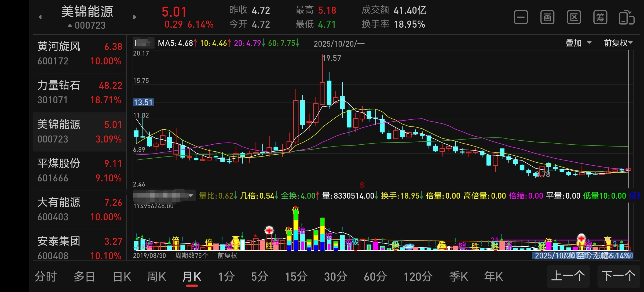
Task: Open the 前复权 adjustment dropdown
Action: pyautogui.click(x=618, y=43)
